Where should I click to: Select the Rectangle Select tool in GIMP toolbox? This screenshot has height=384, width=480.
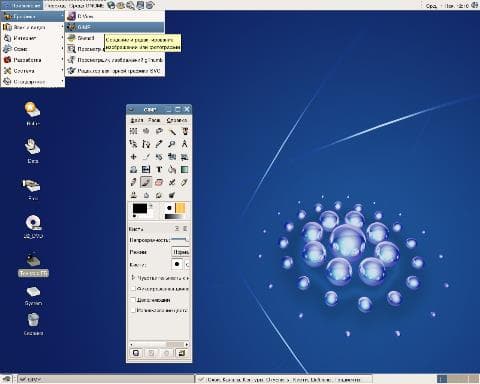click(x=133, y=131)
